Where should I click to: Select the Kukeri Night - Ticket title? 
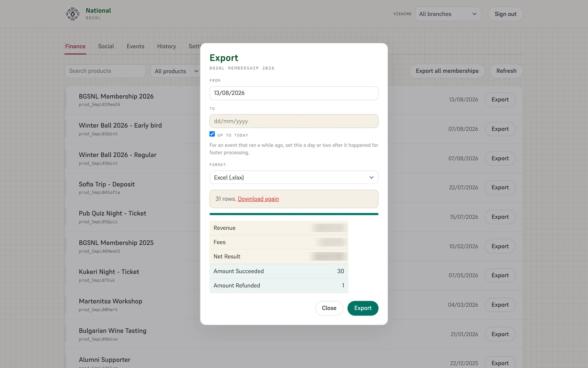click(109, 272)
